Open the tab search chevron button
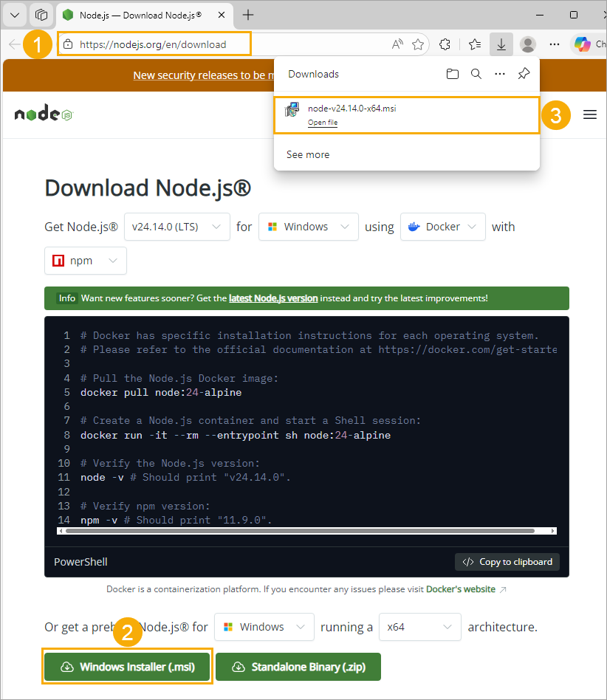This screenshot has width=607, height=700. pyautogui.click(x=15, y=16)
